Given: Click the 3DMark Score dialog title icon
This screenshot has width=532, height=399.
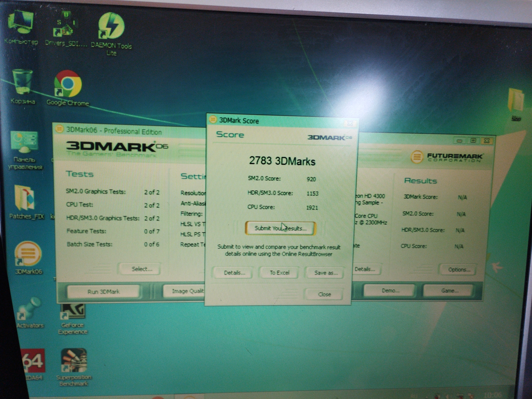Looking at the screenshot, I should click(213, 120).
